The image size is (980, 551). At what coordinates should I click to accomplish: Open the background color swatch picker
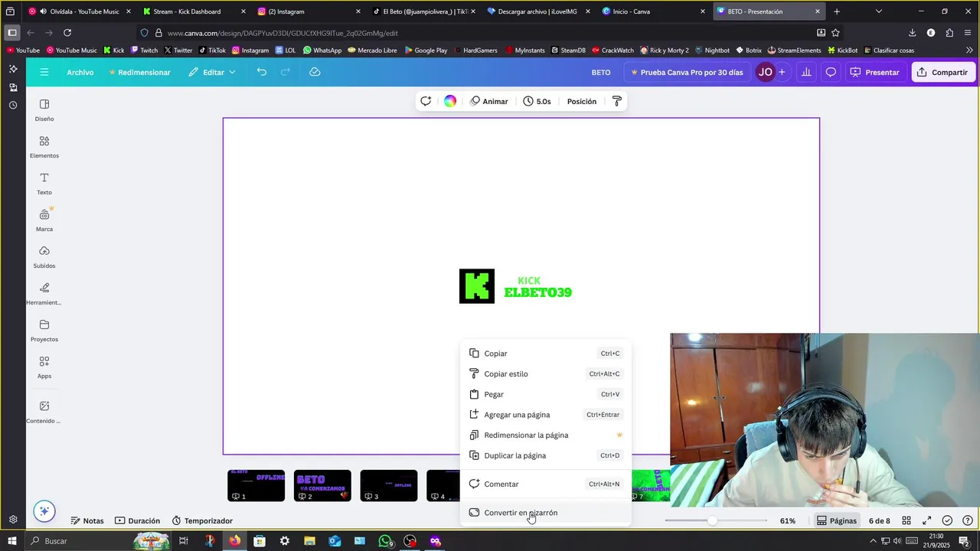450,101
